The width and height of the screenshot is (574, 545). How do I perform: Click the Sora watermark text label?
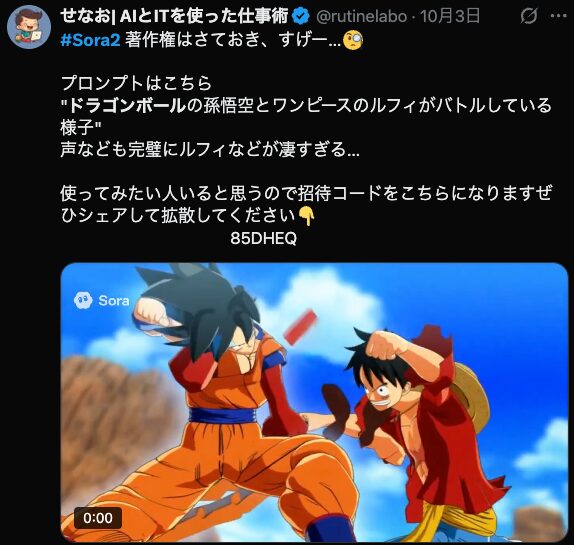coord(114,301)
